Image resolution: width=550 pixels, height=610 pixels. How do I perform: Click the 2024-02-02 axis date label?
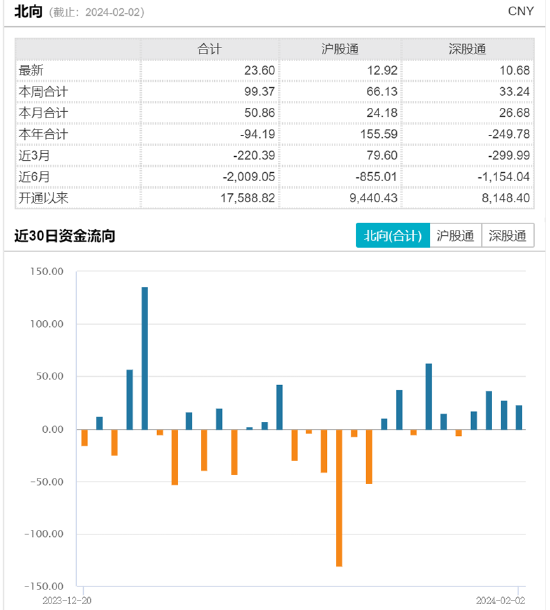tap(501, 601)
